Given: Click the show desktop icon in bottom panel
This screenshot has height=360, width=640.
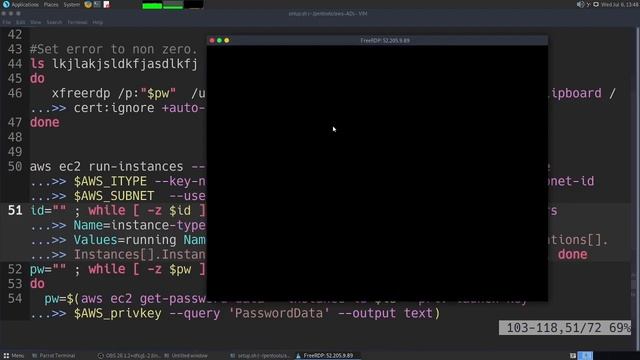Looking at the screenshot, I should coord(573,356).
